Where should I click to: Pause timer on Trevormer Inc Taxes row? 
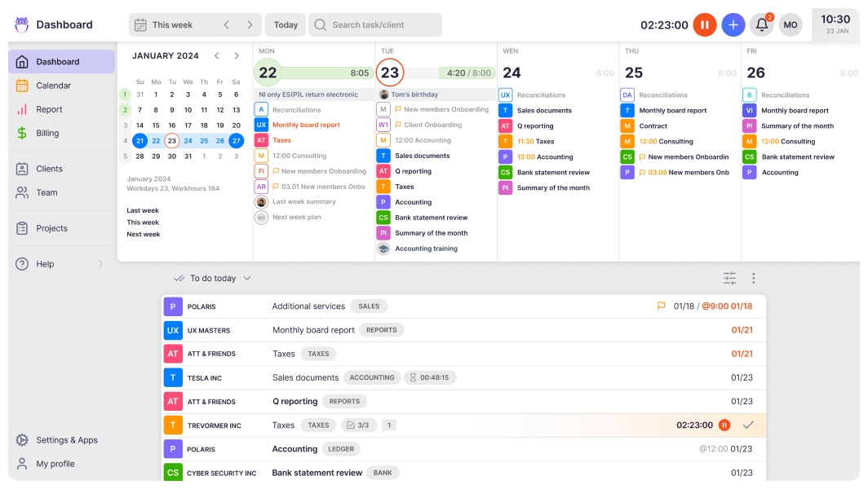pos(724,425)
